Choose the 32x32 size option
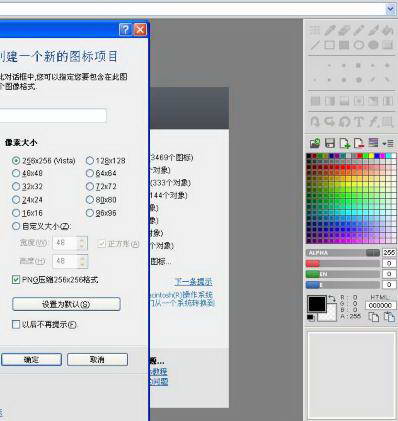398x421 pixels. pyautogui.click(x=27, y=186)
